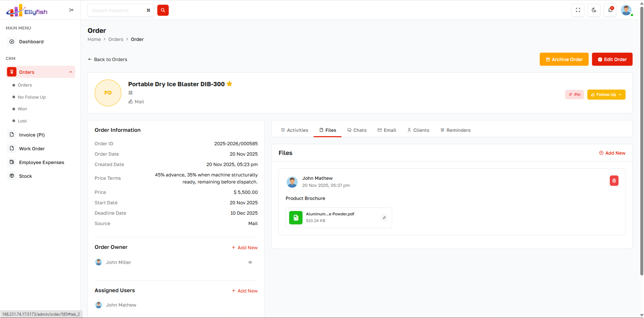Open the user profile avatar
This screenshot has height=318, width=644.
point(626,10)
